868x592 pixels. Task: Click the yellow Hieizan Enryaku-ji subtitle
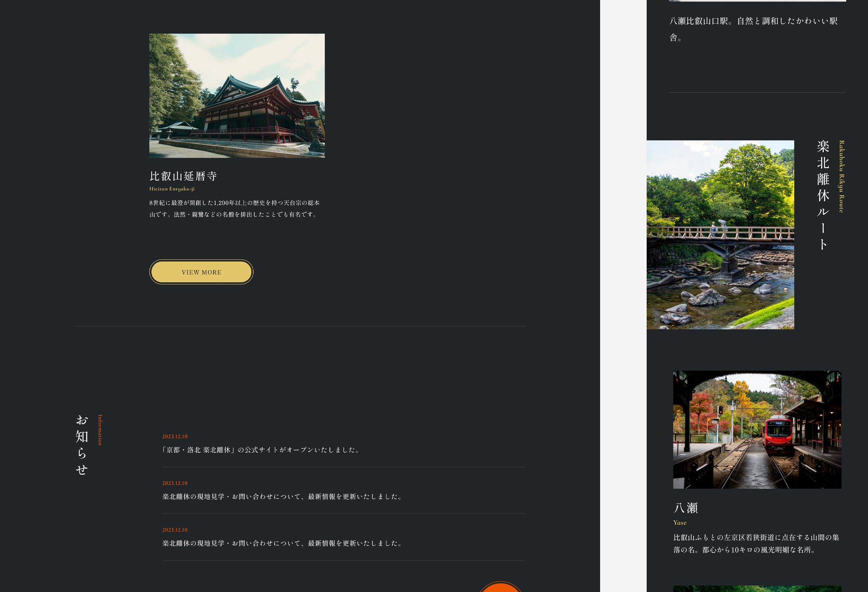tap(172, 189)
